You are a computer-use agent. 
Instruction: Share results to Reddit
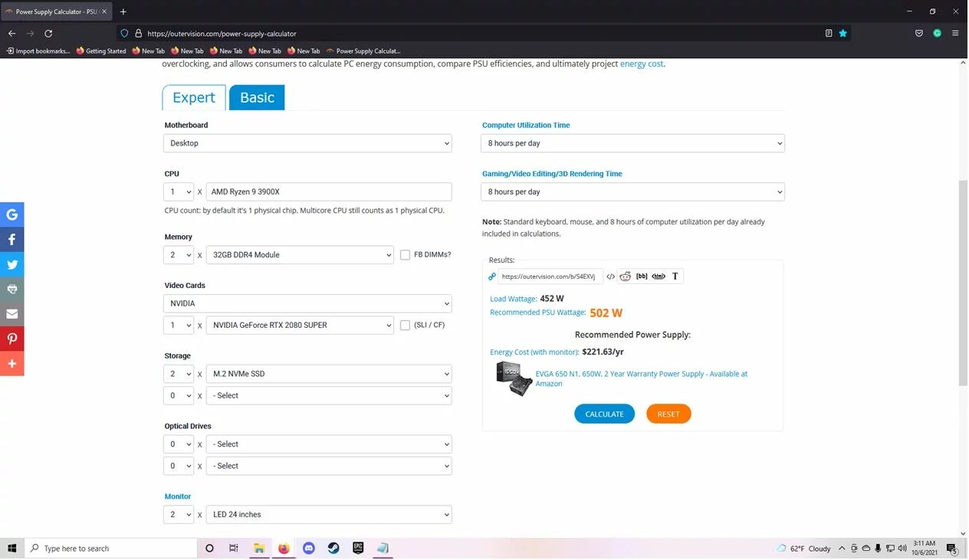626,277
